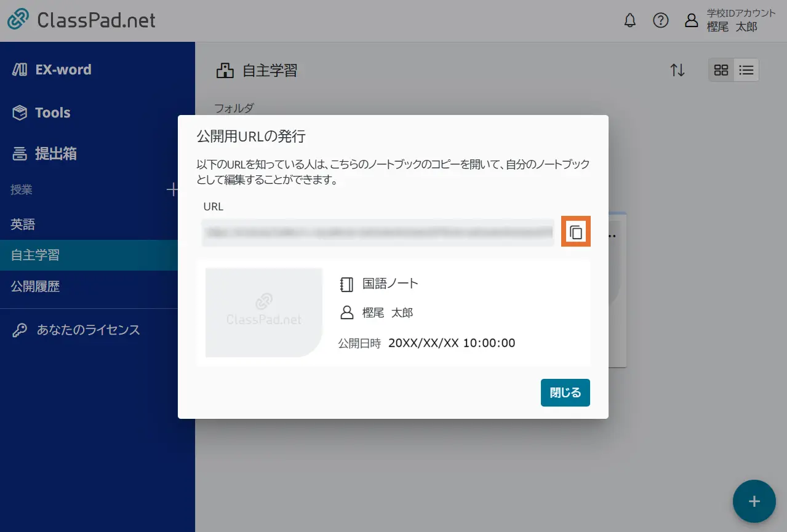This screenshot has width=787, height=532.
Task: Click the author name 樫尾 太郎 in dialog
Action: 387,312
